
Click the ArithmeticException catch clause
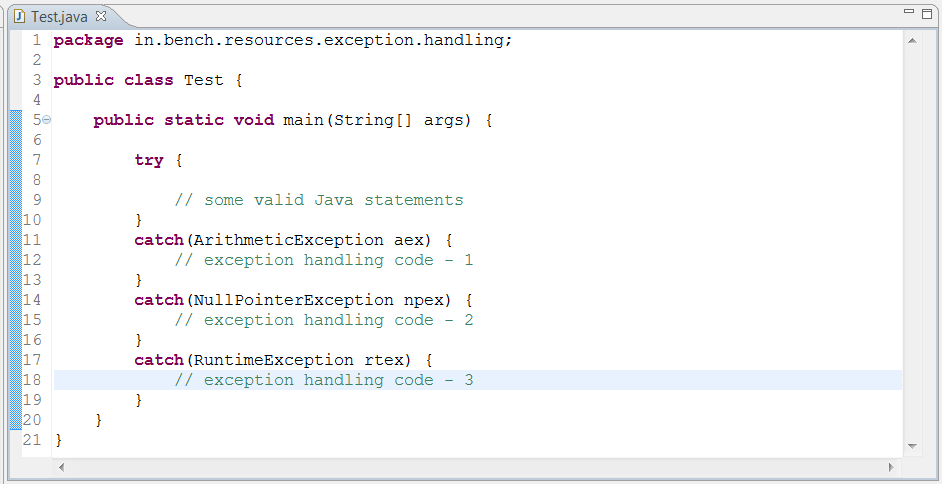(x=293, y=240)
